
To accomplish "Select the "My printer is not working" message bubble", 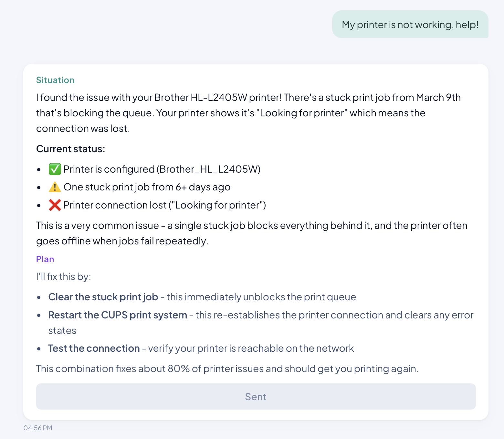I will click(x=410, y=25).
